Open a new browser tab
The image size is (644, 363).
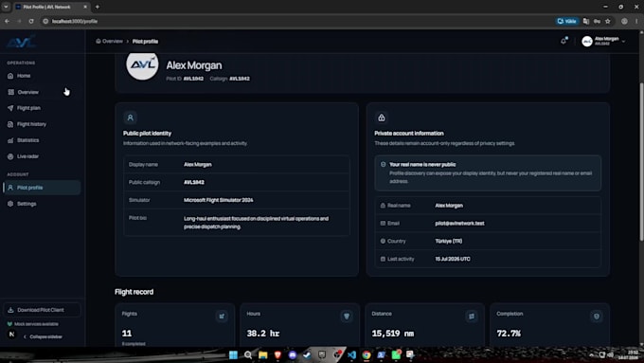[98, 7]
